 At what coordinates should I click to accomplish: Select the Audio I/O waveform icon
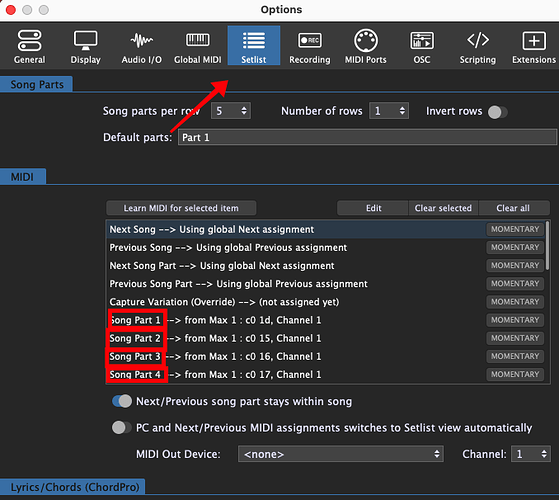point(142,40)
